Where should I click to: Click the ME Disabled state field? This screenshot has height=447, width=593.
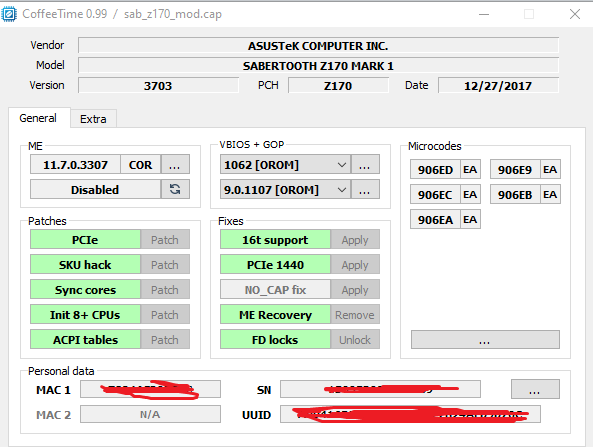click(95, 189)
